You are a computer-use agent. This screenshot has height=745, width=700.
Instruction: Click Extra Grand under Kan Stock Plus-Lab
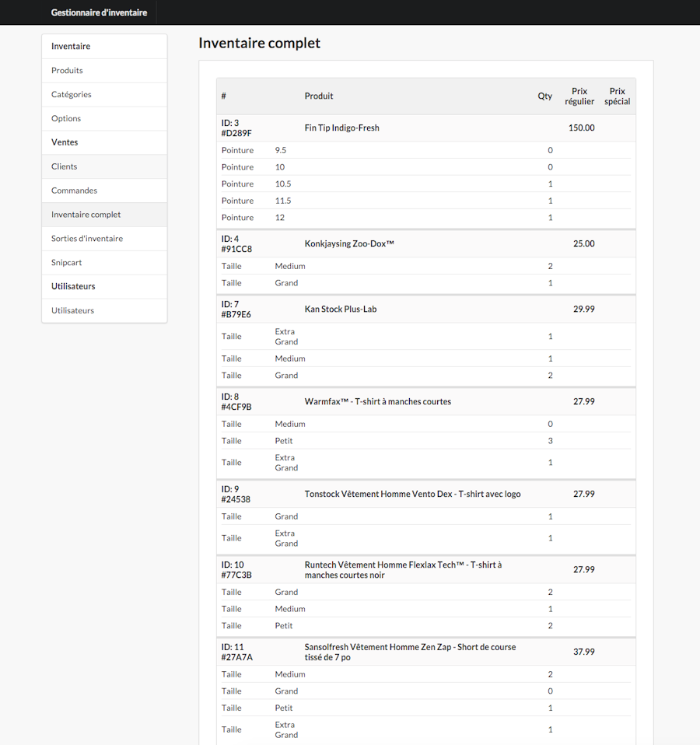coord(286,337)
